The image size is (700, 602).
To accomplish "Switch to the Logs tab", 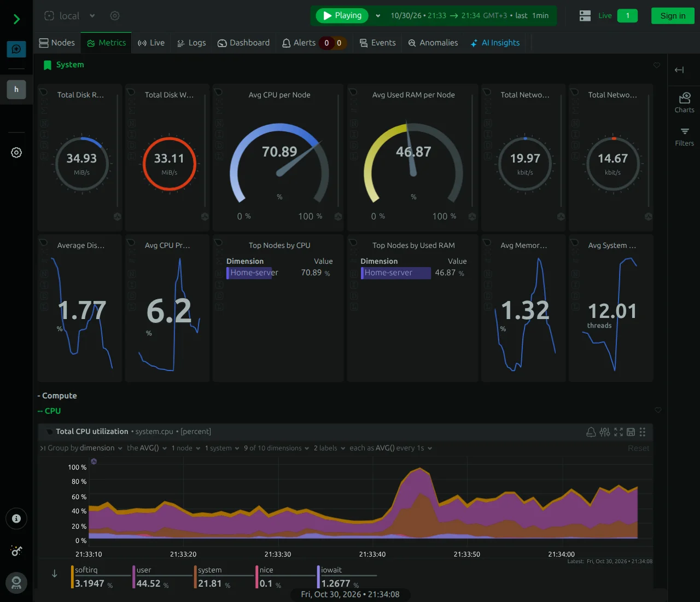I will coord(191,43).
